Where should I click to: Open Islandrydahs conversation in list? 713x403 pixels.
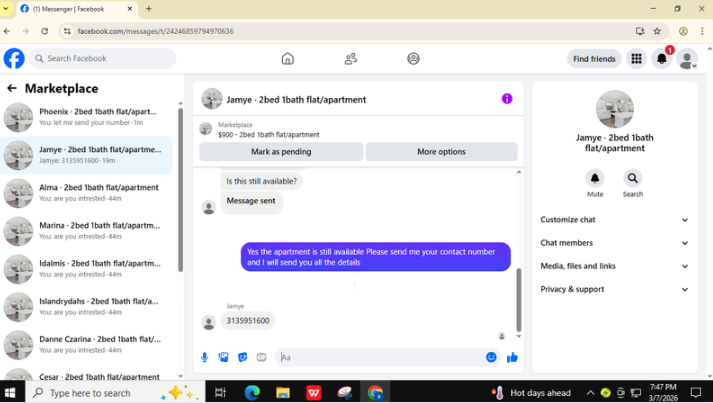tap(86, 307)
